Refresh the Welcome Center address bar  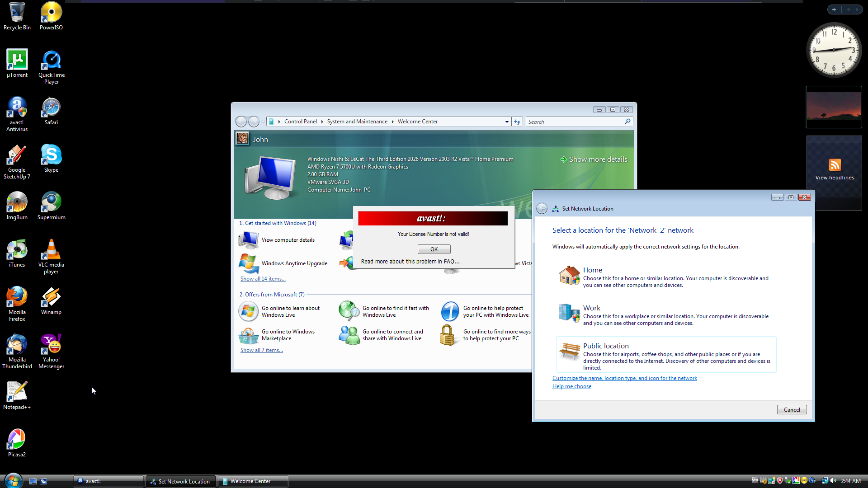click(517, 122)
